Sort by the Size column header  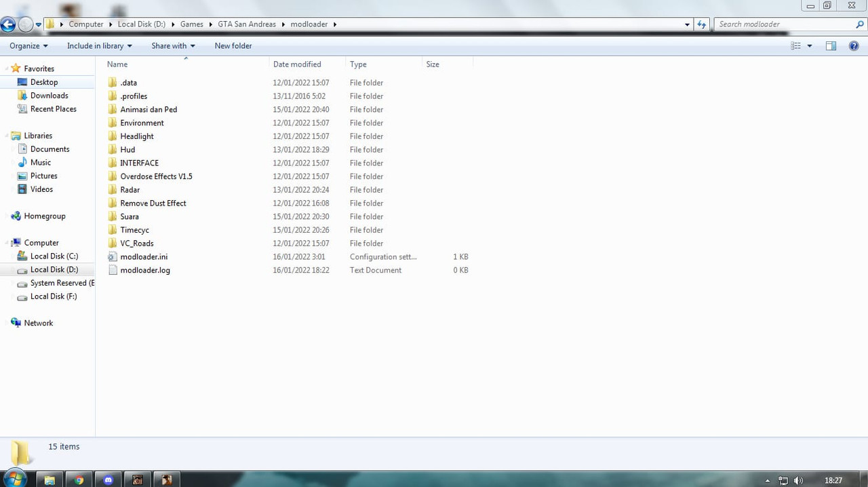point(433,64)
